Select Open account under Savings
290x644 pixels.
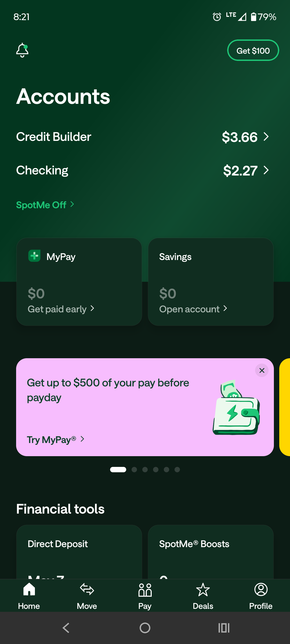[x=193, y=309]
